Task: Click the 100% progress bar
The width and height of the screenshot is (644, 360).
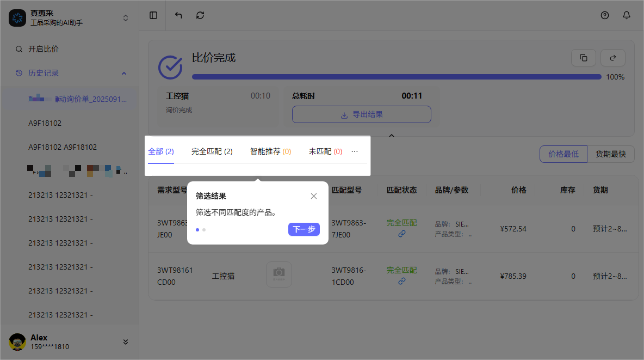Action: 396,77
